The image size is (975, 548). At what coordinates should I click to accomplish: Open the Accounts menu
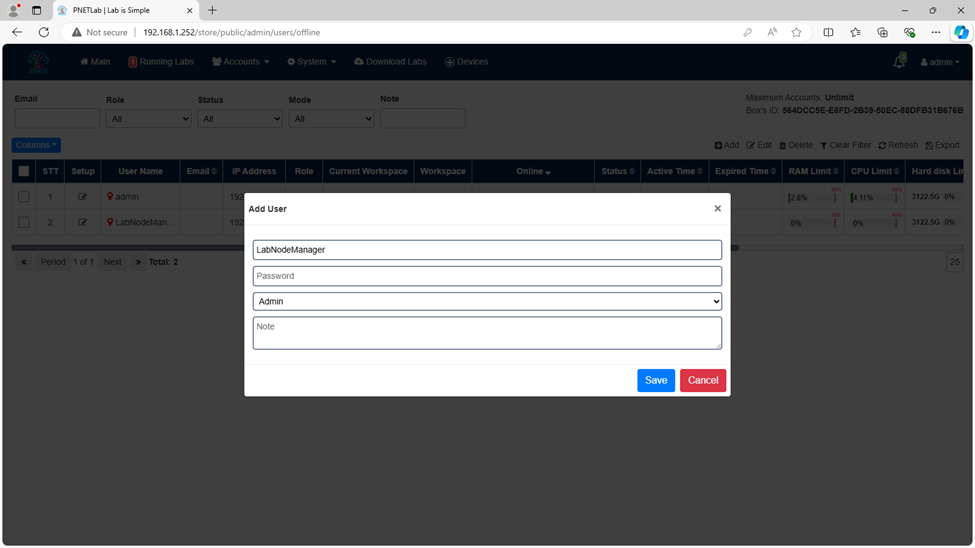tap(241, 62)
